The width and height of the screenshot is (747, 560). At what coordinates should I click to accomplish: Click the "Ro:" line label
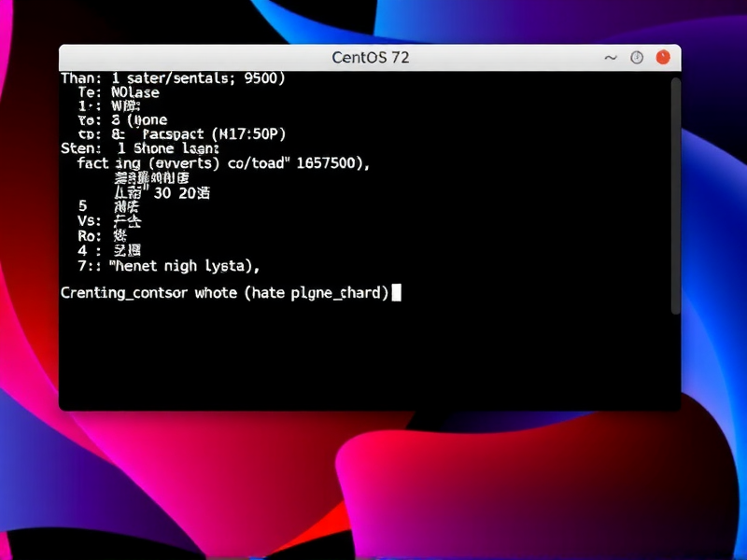tap(90, 237)
